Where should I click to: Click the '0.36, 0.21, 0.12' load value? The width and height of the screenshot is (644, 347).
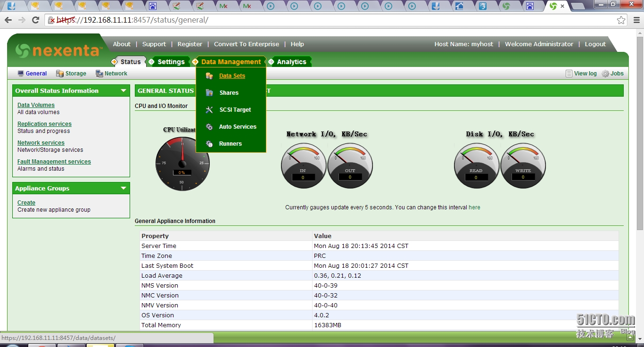[338, 276]
